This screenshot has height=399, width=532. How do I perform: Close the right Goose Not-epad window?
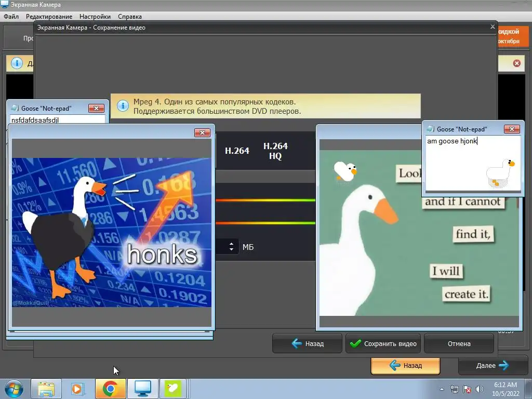(512, 129)
